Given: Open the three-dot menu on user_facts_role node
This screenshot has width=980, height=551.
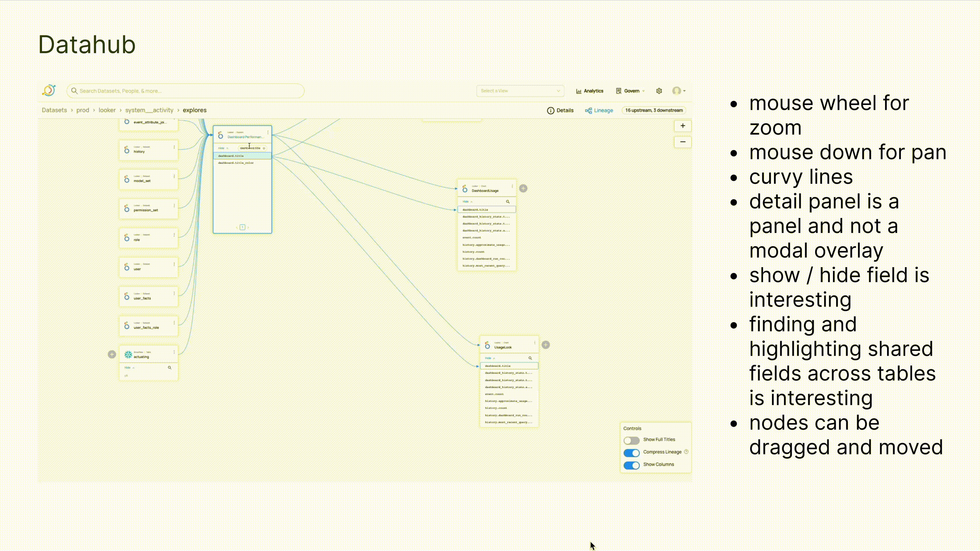Looking at the screenshot, I should (x=174, y=323).
